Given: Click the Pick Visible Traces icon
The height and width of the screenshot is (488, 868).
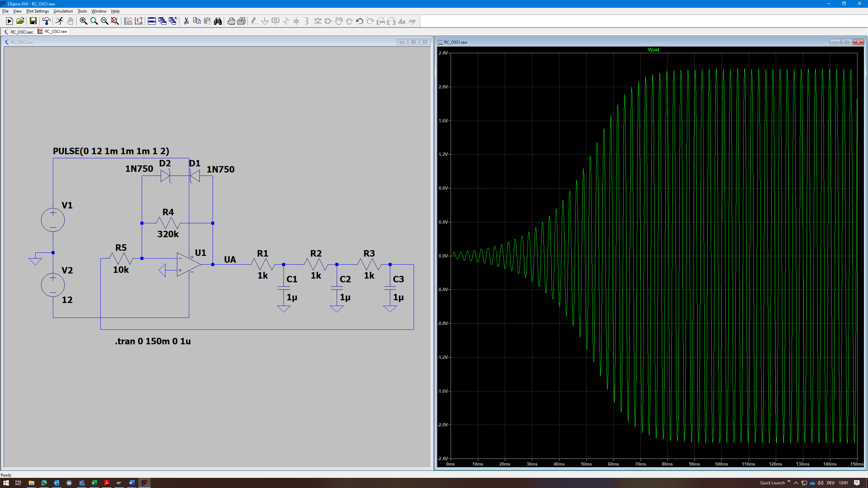Looking at the screenshot, I should point(128,21).
